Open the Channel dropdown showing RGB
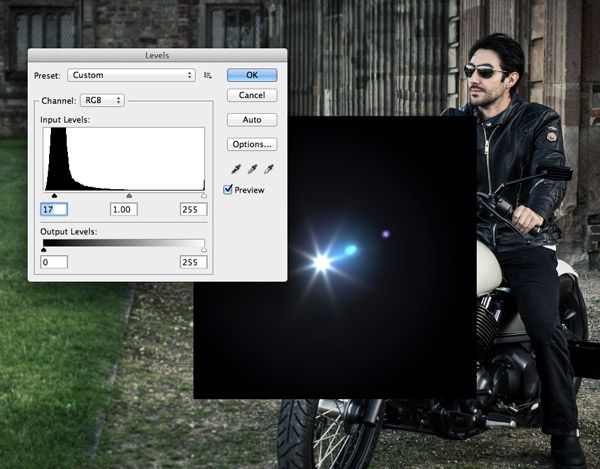Image resolution: width=600 pixels, height=469 pixels. pyautogui.click(x=104, y=100)
